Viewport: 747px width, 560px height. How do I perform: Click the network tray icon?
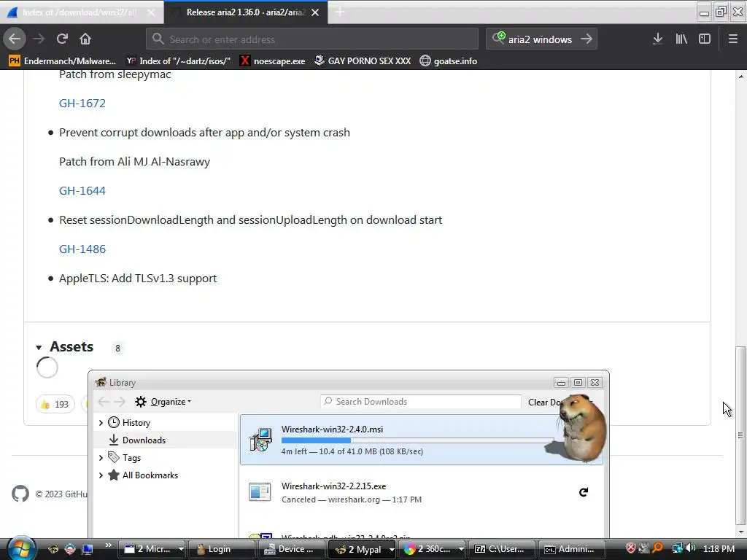[x=677, y=548]
